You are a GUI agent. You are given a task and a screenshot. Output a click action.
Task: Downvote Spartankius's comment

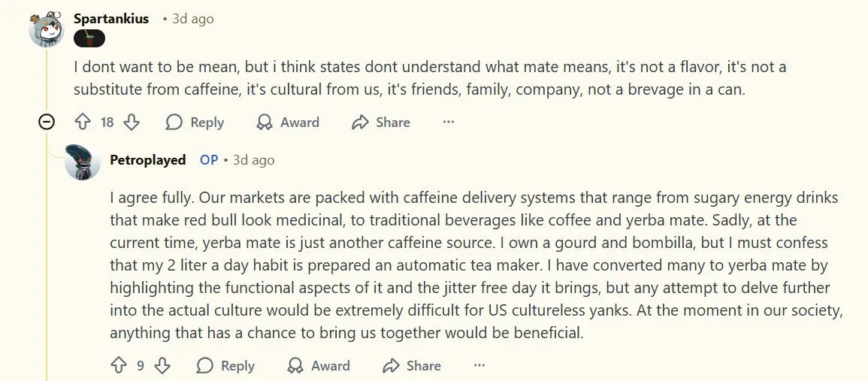pyautogui.click(x=131, y=122)
